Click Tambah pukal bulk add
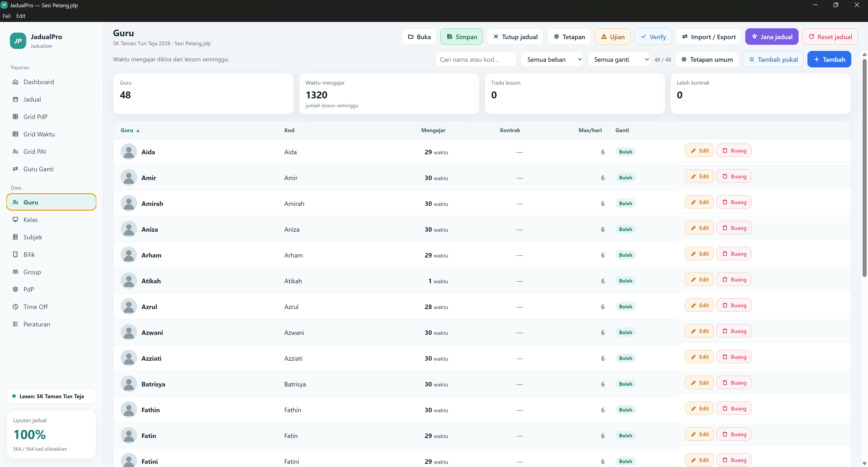The width and height of the screenshot is (868, 467). point(773,59)
